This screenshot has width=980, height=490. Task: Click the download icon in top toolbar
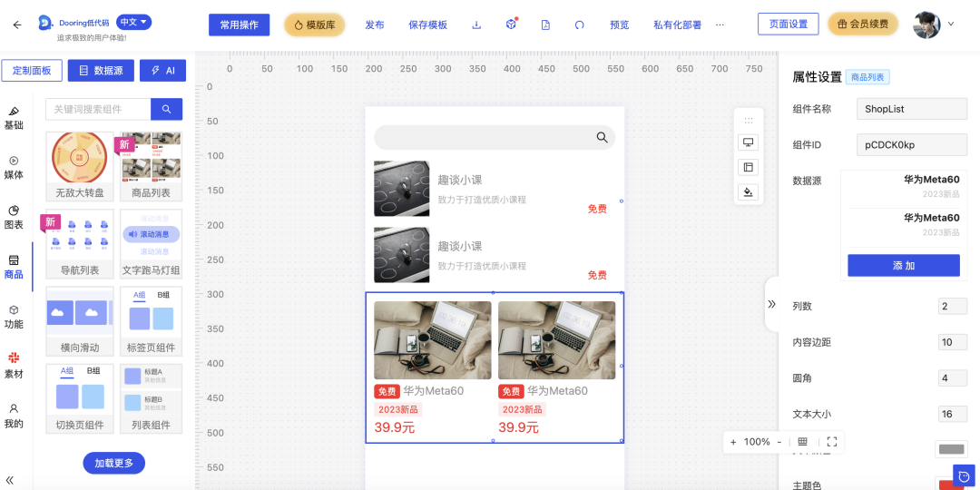476,25
